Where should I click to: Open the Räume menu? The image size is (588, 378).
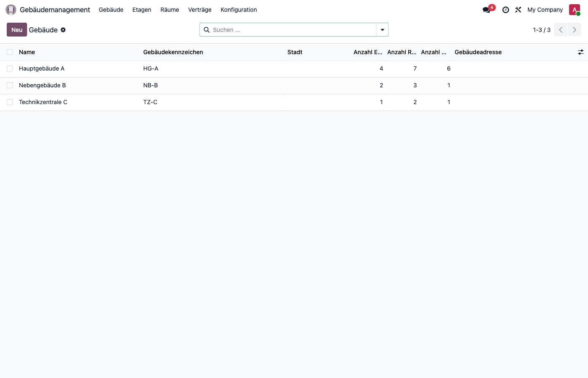point(170,10)
